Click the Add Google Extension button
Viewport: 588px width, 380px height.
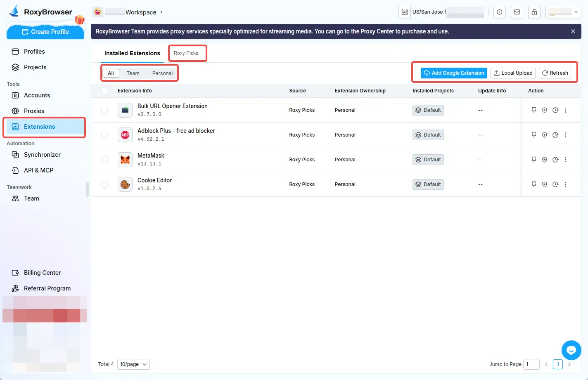(x=454, y=73)
